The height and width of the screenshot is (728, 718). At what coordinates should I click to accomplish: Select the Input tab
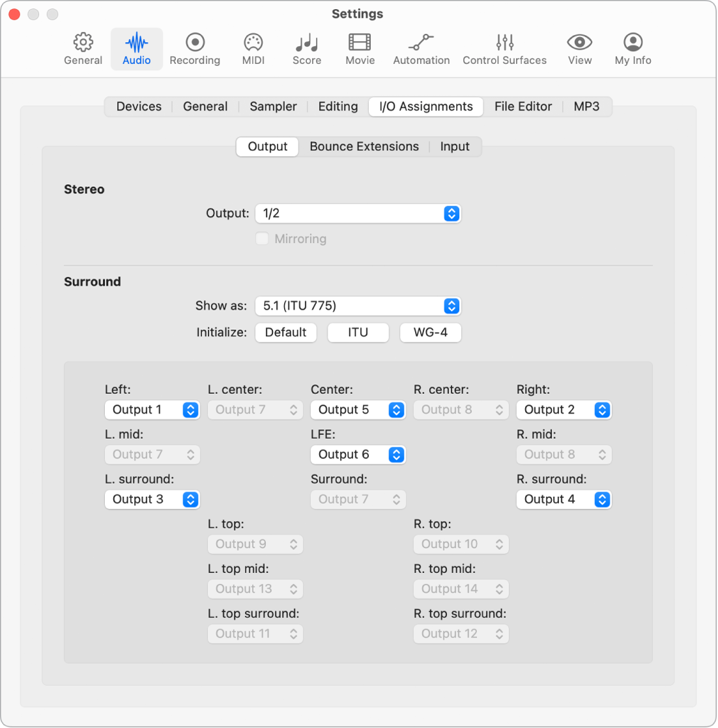point(454,147)
